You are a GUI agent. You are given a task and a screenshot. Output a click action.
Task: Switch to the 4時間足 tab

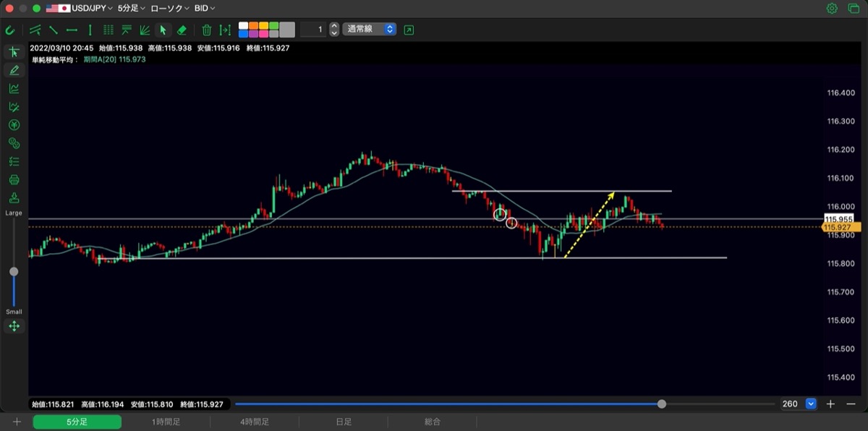[x=255, y=422]
